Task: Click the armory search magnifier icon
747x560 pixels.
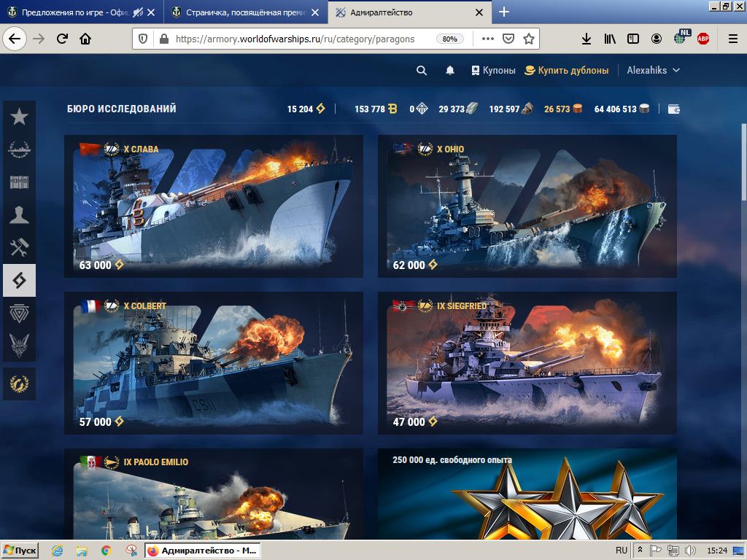Action: [421, 71]
